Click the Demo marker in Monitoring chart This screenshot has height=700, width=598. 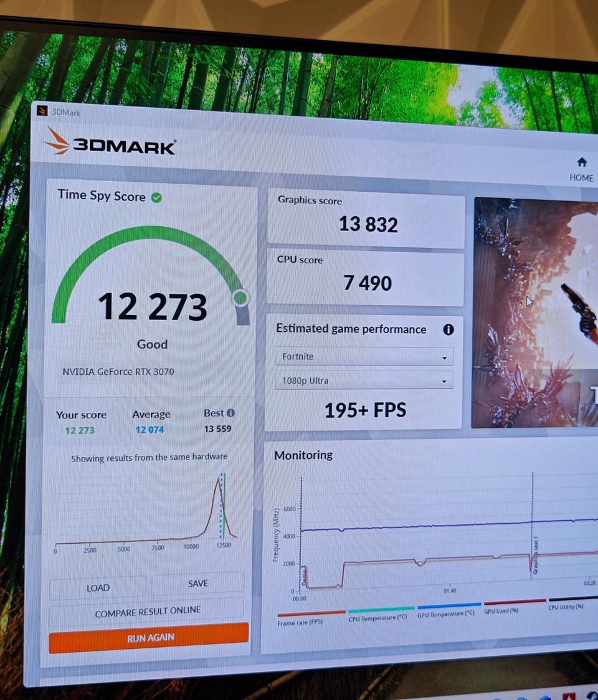(305, 577)
